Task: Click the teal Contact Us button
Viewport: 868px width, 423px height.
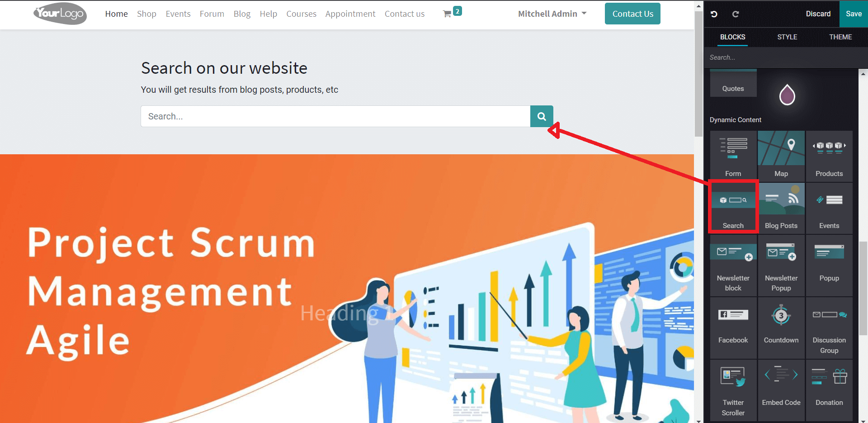Action: point(632,14)
